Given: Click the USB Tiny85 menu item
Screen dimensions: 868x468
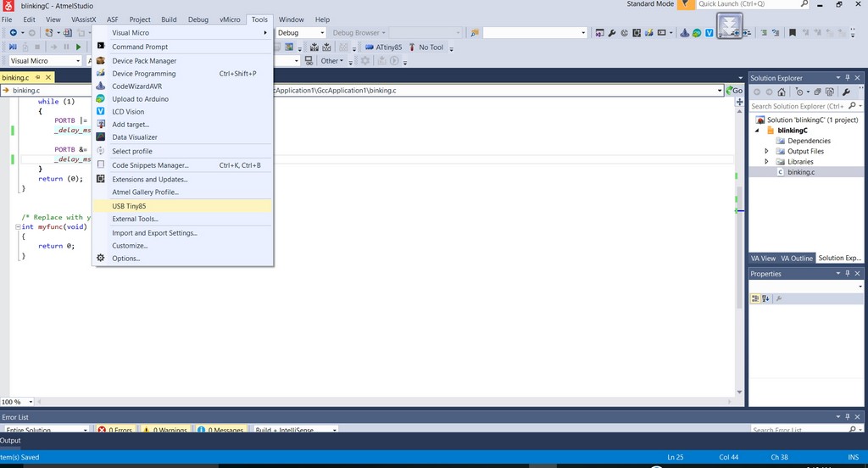Looking at the screenshot, I should (x=183, y=206).
